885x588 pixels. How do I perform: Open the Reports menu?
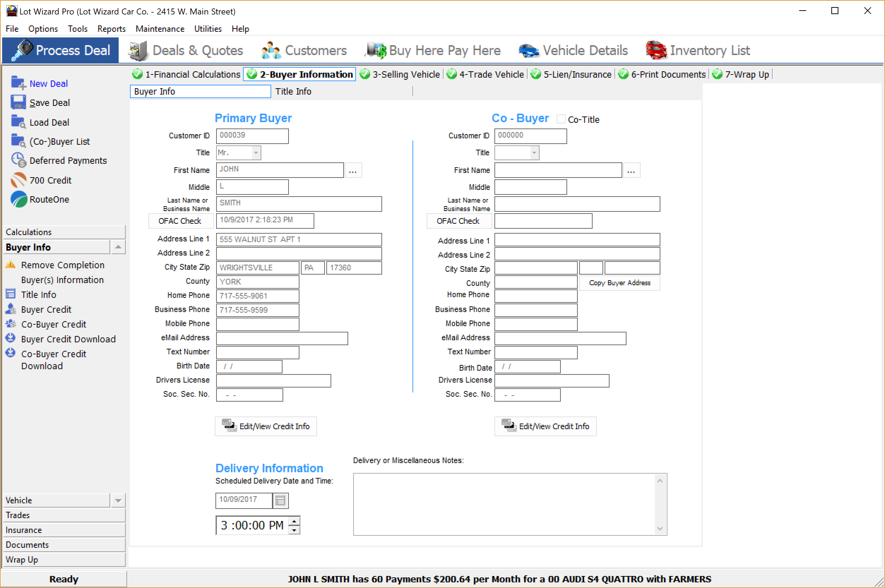[x=111, y=29]
